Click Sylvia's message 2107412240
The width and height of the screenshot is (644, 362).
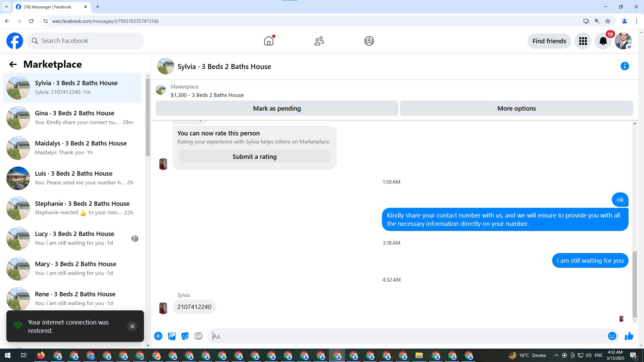pyautogui.click(x=194, y=307)
